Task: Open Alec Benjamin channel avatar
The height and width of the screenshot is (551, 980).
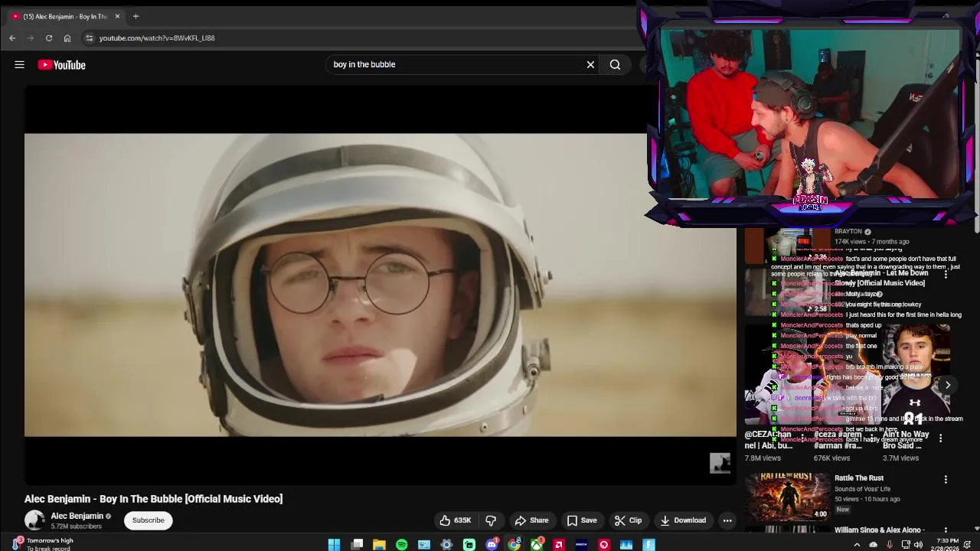Action: 34,520
